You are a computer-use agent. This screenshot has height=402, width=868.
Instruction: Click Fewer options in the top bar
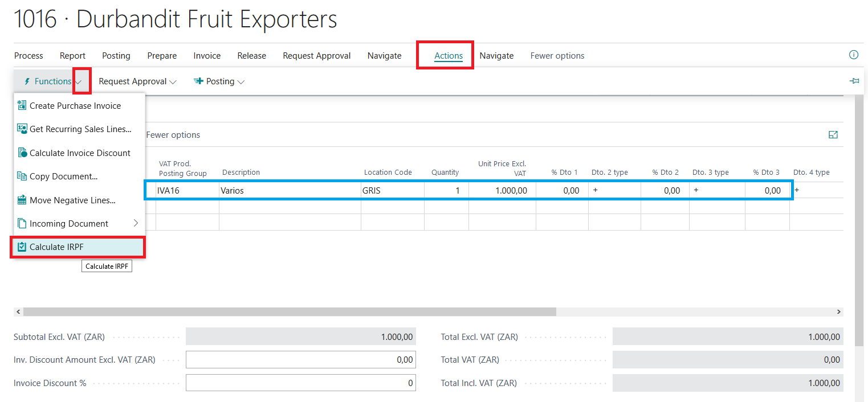tap(557, 56)
